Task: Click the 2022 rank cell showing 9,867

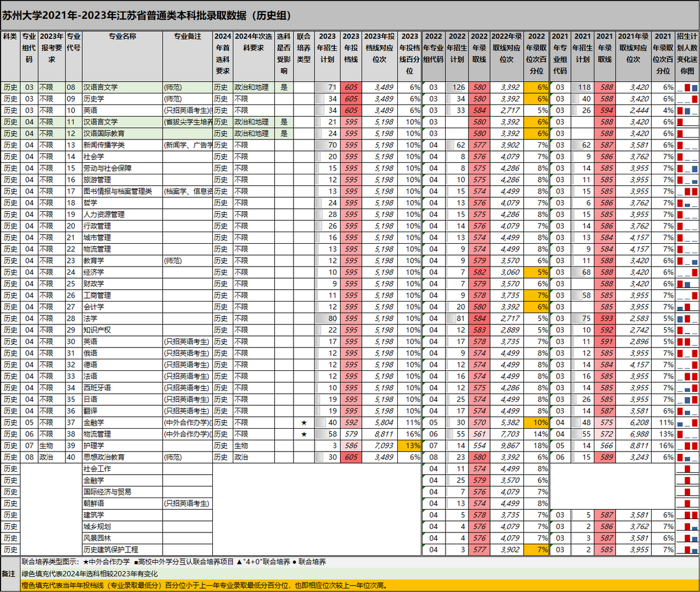Action: pos(506,446)
